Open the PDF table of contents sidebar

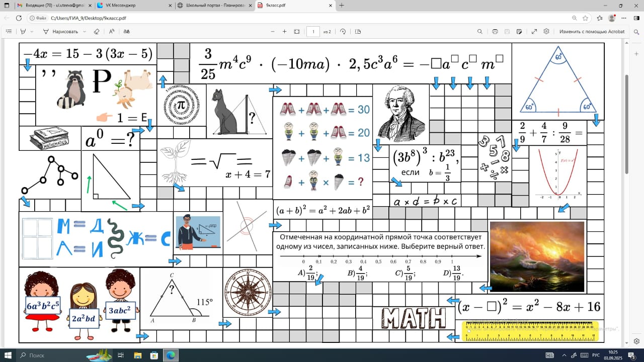9,31
